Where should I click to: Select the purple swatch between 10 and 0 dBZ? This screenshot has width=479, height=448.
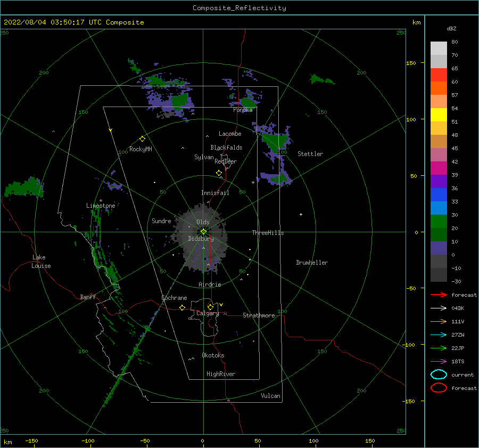439,248
